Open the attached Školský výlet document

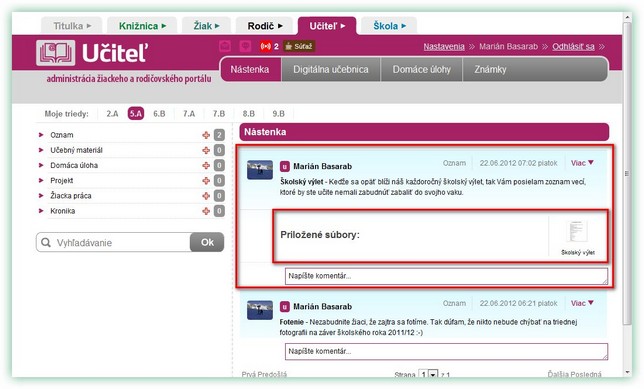(x=577, y=237)
